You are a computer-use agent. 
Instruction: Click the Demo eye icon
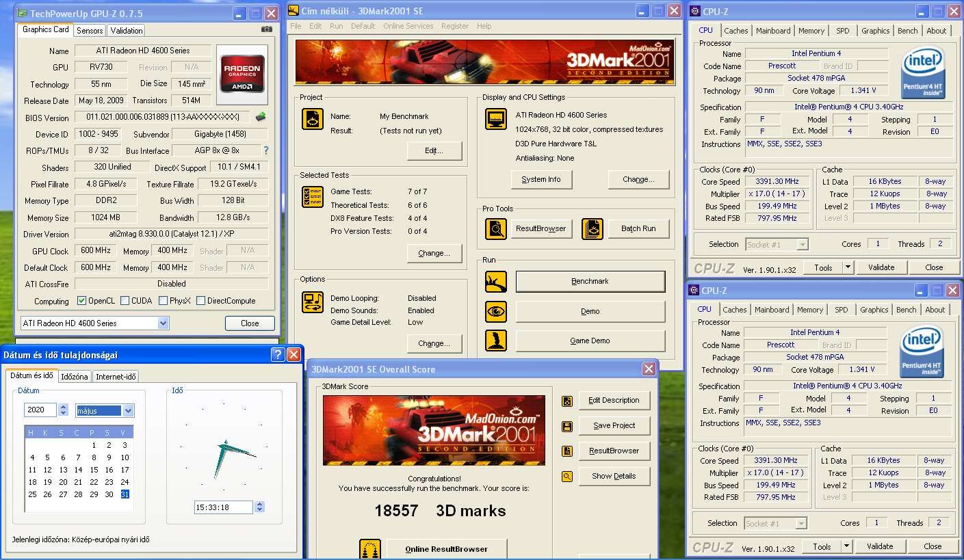coord(495,311)
